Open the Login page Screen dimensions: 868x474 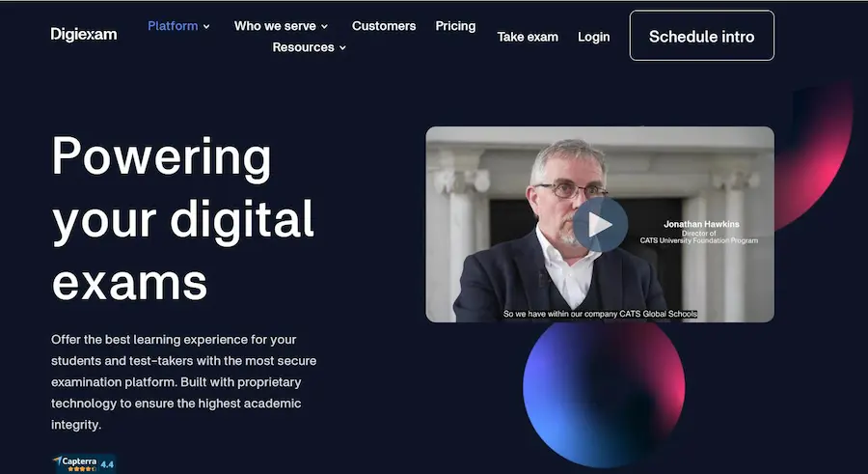pos(594,37)
